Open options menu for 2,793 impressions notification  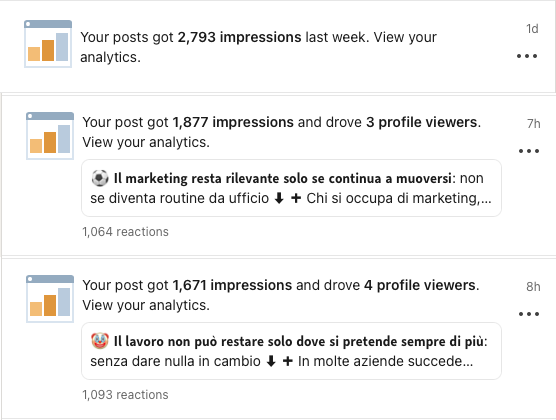(527, 56)
